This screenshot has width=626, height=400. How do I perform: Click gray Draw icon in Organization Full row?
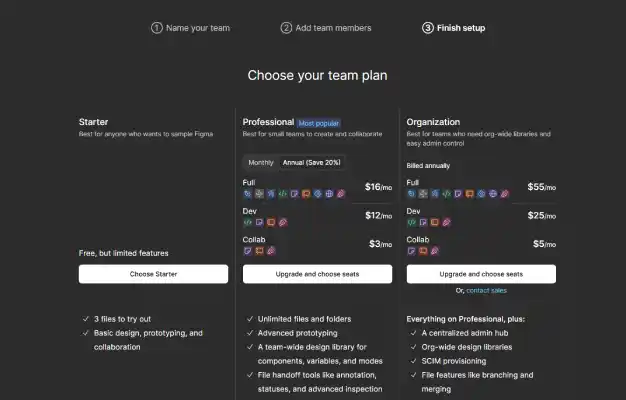click(x=423, y=194)
